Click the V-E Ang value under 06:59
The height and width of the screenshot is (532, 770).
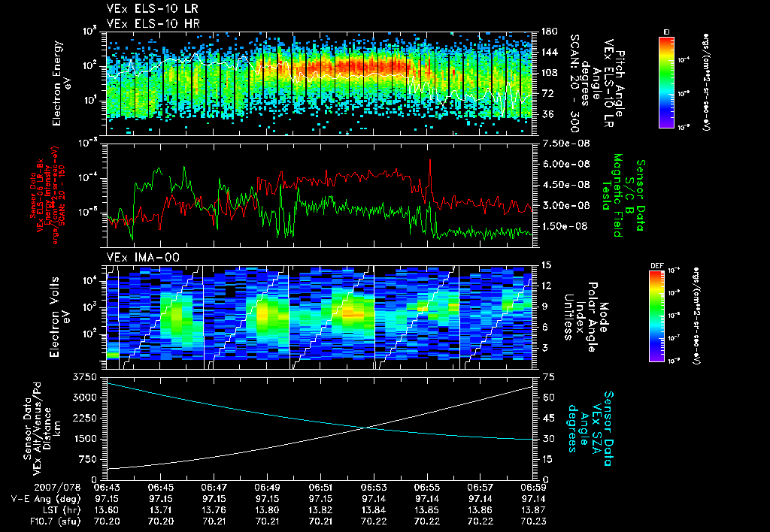pos(533,499)
